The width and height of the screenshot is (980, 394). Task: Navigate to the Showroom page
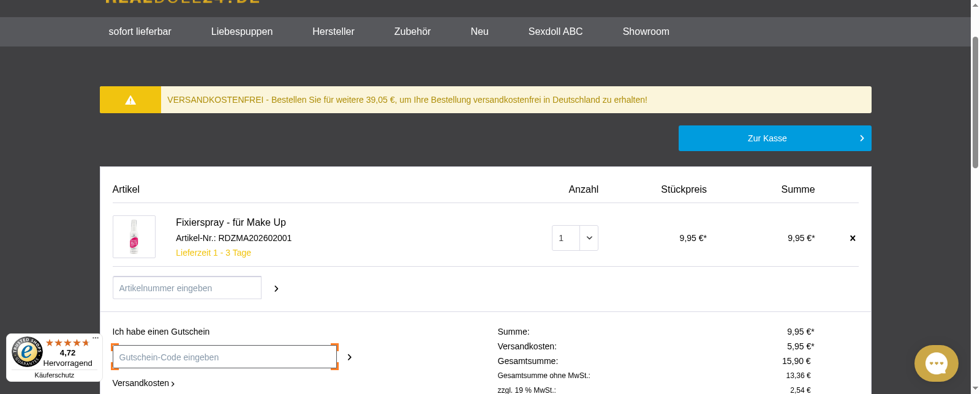(646, 32)
